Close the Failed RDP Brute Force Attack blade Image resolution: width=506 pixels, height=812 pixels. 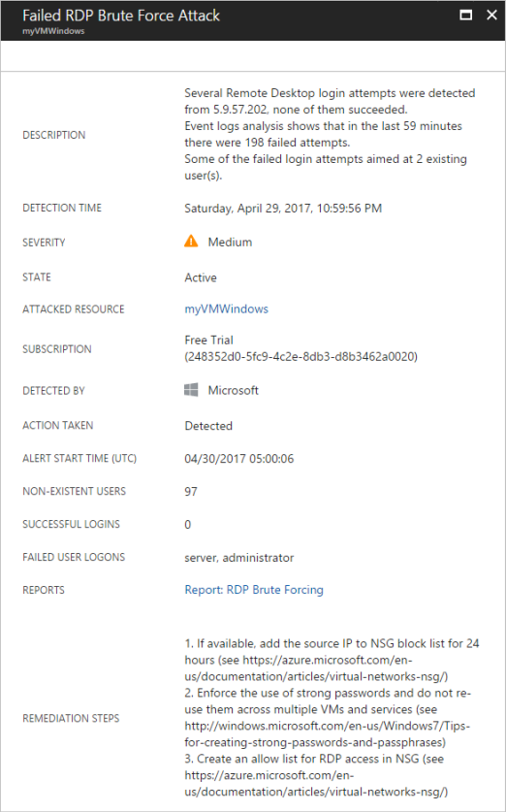coord(491,15)
